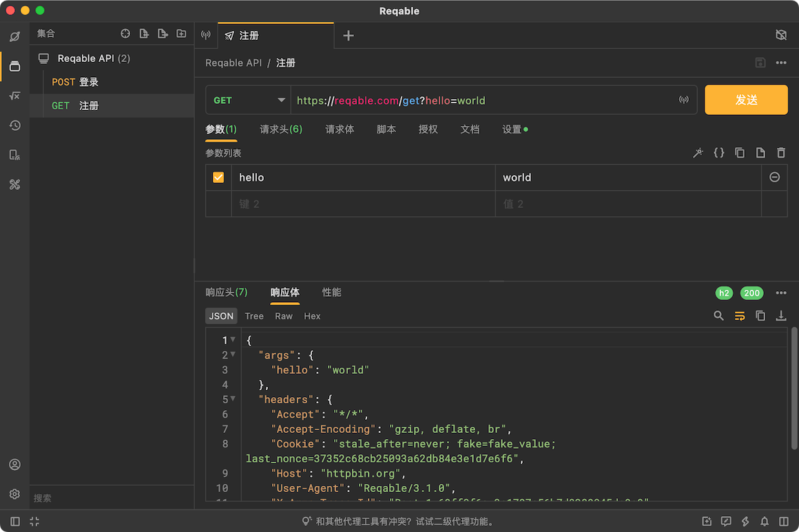Switch to the 授权 tab
The image size is (799, 532).
[428, 129]
